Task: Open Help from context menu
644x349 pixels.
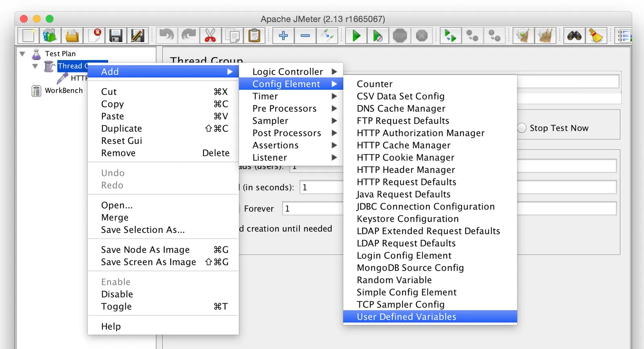Action: click(x=163, y=326)
